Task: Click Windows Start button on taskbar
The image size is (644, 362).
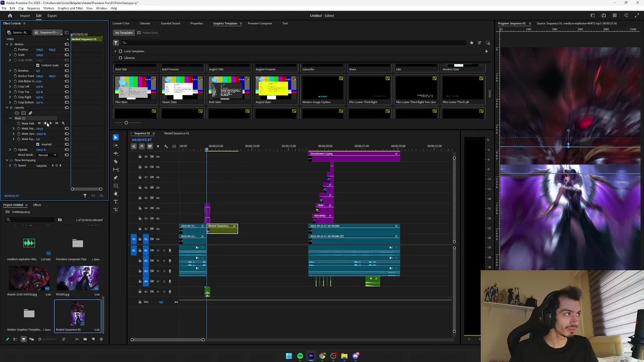Action: [x=289, y=356]
